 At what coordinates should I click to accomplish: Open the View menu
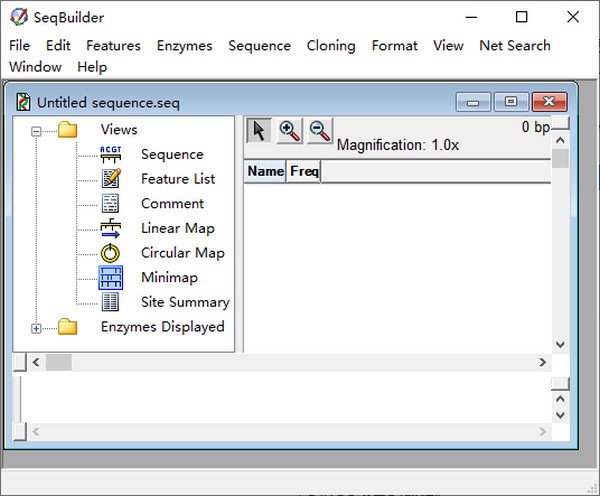(448, 46)
